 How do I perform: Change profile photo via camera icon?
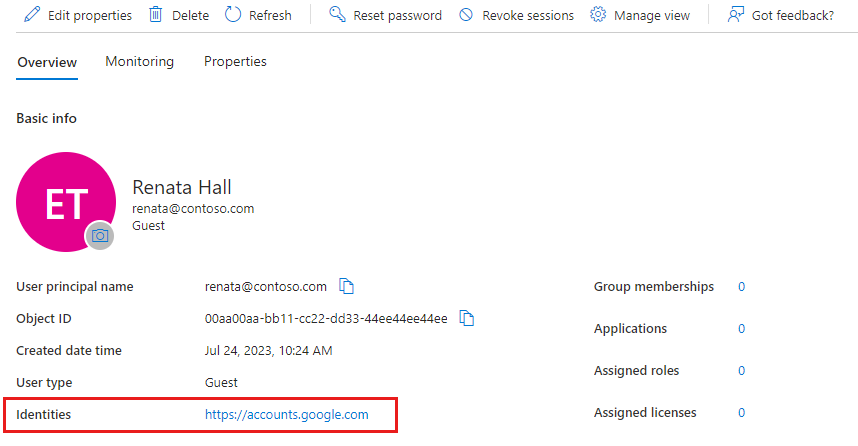(99, 235)
